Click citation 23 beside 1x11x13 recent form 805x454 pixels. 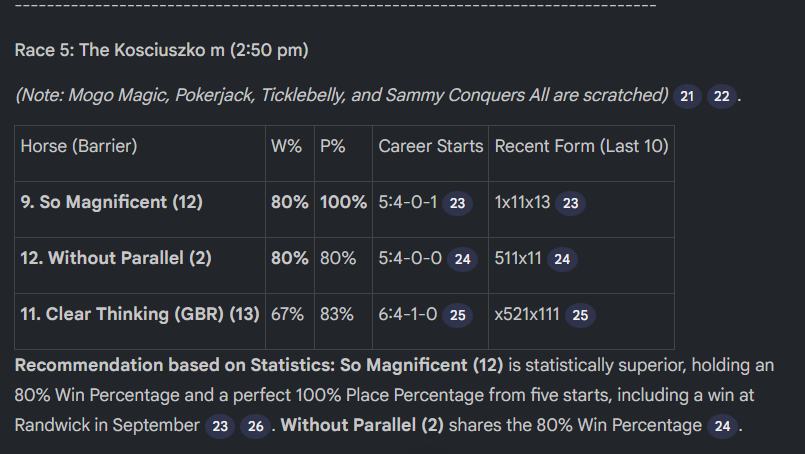pyautogui.click(x=570, y=203)
